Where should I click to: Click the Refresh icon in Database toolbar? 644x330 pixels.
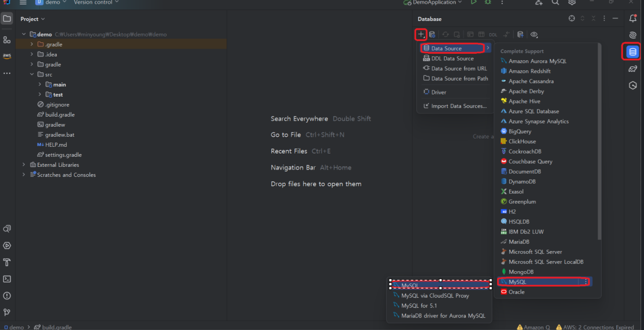point(445,35)
